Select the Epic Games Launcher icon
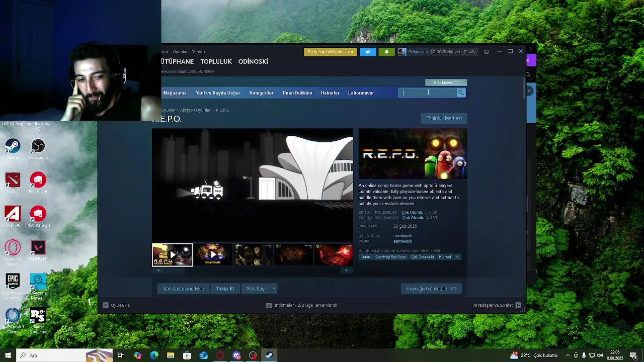This screenshot has height=362, width=644. tap(13, 287)
